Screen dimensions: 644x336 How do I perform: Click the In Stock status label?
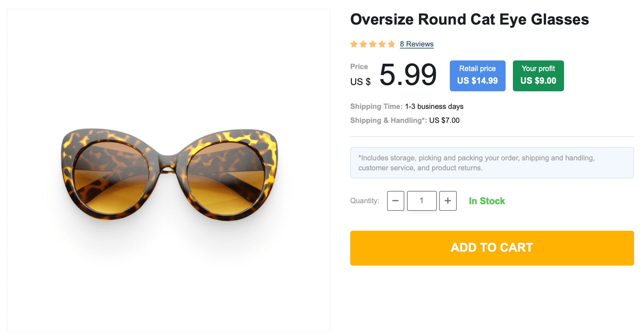tap(487, 201)
